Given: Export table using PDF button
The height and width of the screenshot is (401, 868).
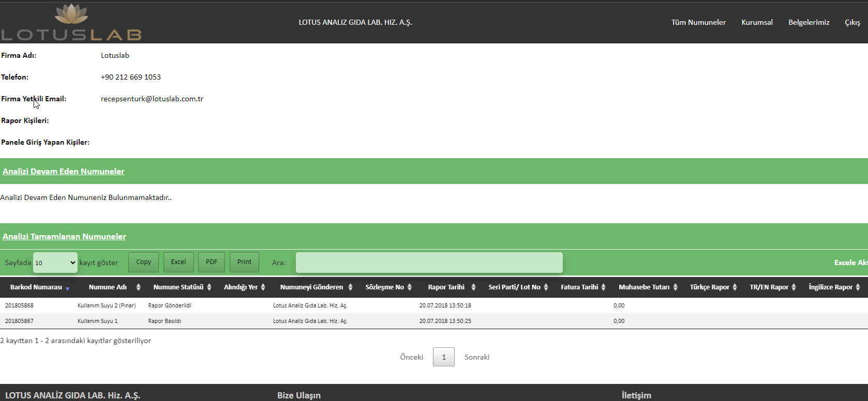Looking at the screenshot, I should (212, 262).
